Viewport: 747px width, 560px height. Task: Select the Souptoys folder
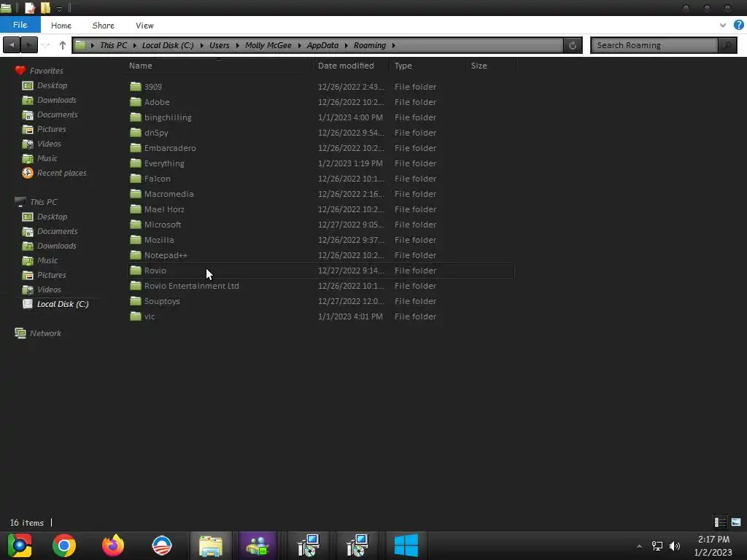coord(321,301)
